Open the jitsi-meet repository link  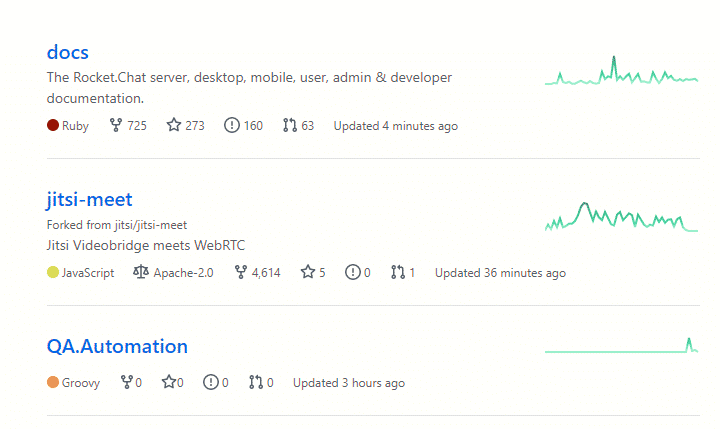[89, 200]
